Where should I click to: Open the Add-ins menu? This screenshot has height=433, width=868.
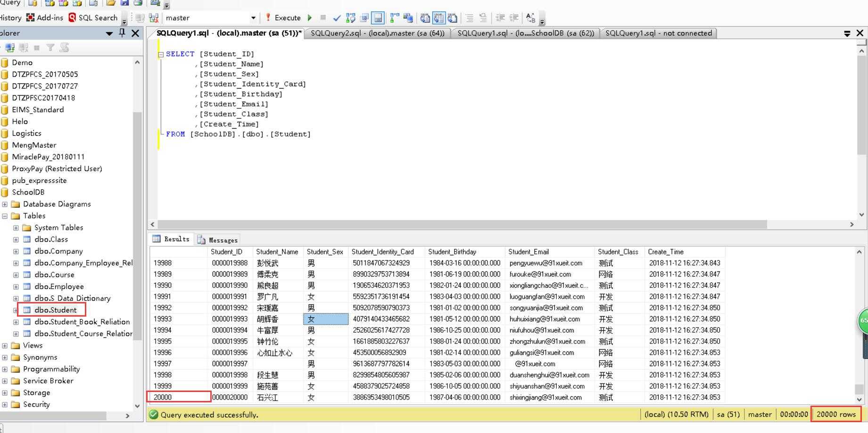pyautogui.click(x=45, y=18)
